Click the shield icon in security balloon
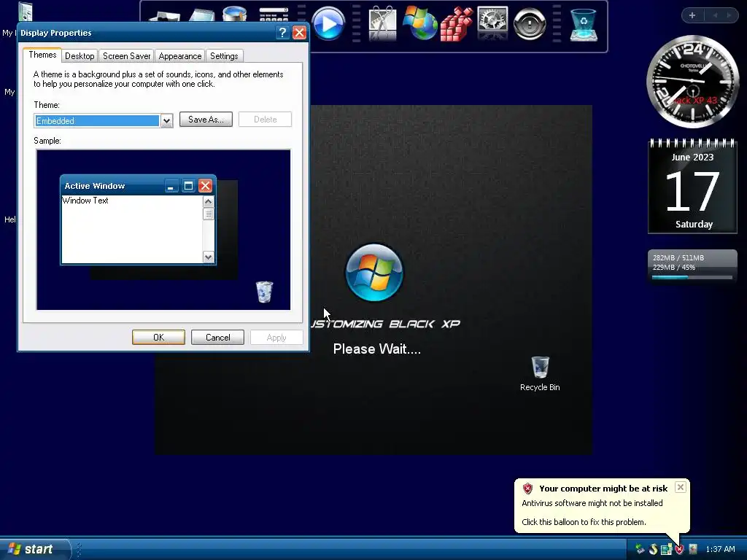The height and width of the screenshot is (560, 747). (x=527, y=488)
